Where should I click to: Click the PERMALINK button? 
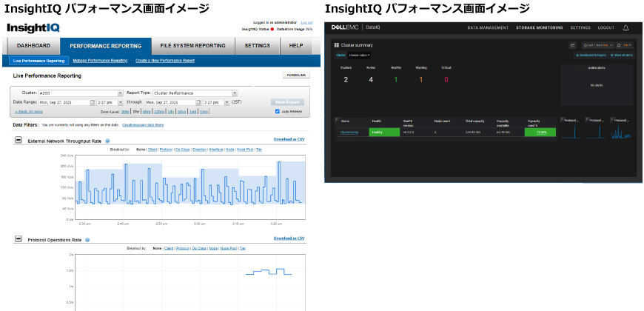(296, 76)
